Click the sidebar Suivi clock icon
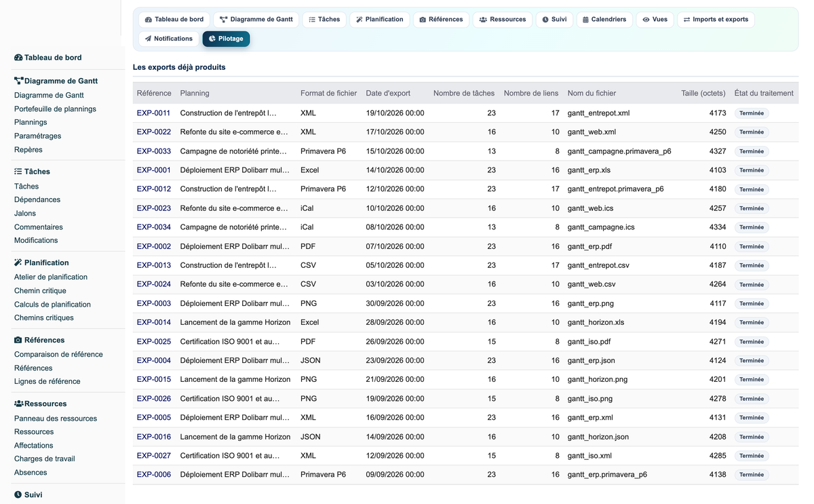Image resolution: width=814 pixels, height=504 pixels. [18, 495]
